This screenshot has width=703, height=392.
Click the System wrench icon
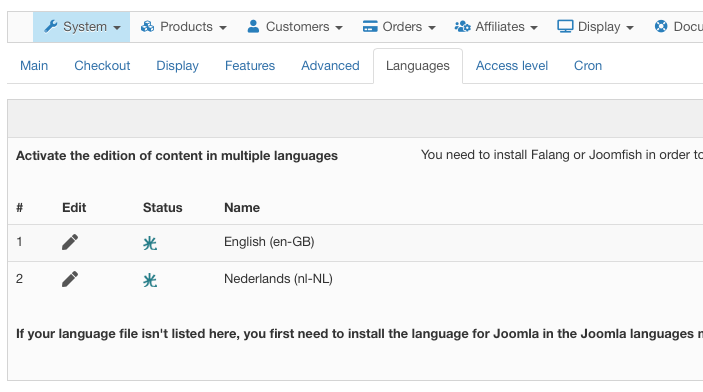(51, 26)
